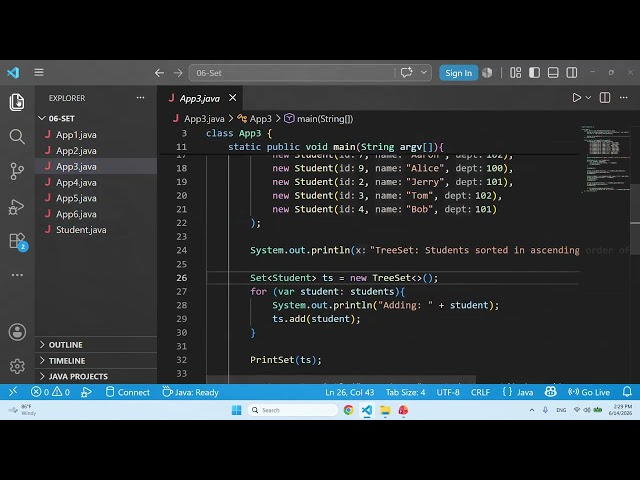Close the App3.java tab

click(x=233, y=98)
